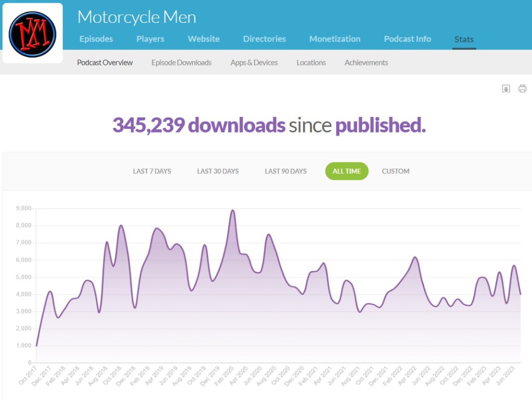Switch to the Players tab
532x399 pixels.
[x=150, y=39]
